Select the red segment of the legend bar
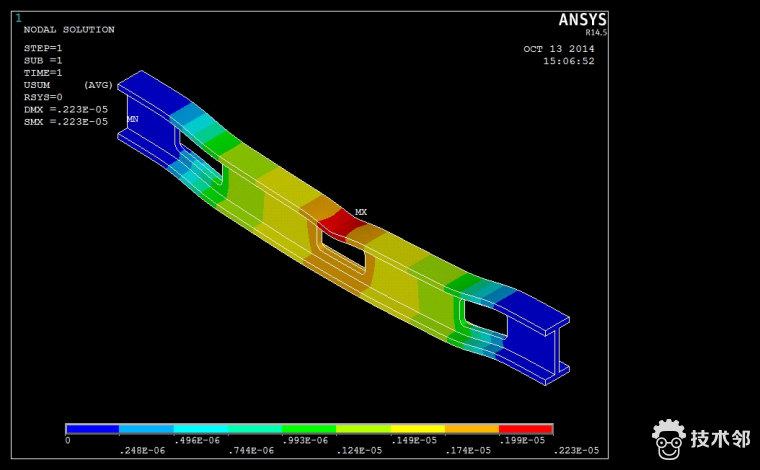 click(525, 428)
